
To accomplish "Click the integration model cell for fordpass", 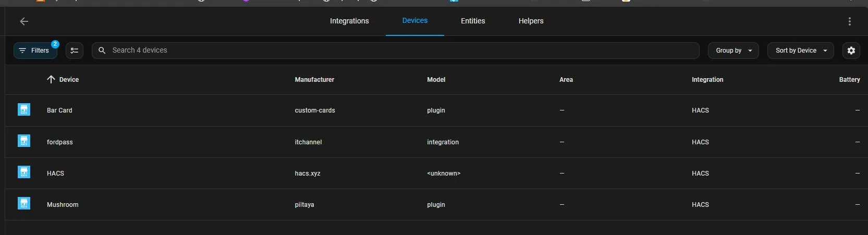I will 443,142.
